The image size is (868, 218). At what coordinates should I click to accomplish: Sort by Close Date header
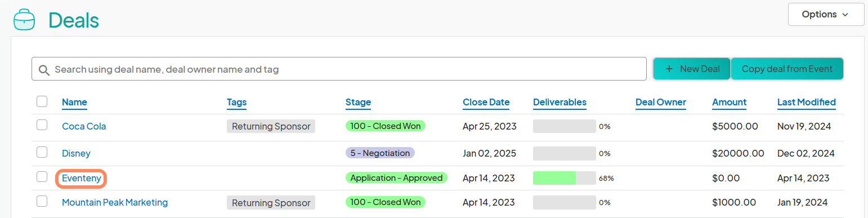click(486, 102)
